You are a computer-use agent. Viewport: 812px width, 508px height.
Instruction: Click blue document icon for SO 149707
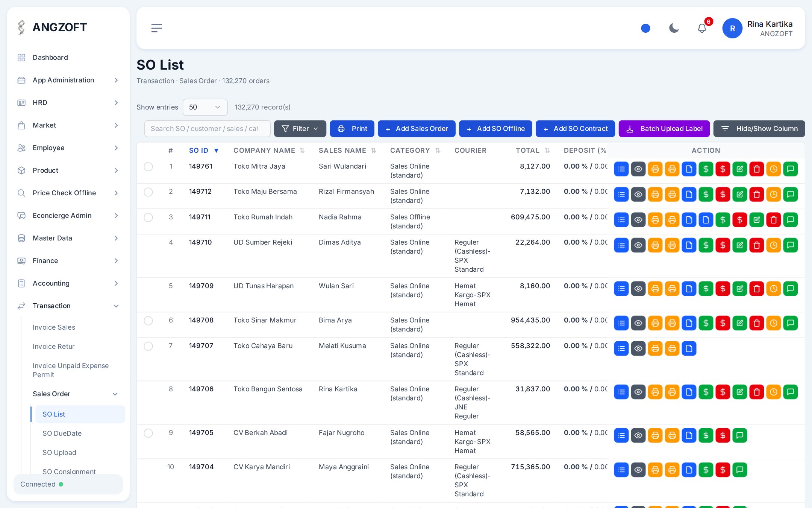[x=689, y=348]
